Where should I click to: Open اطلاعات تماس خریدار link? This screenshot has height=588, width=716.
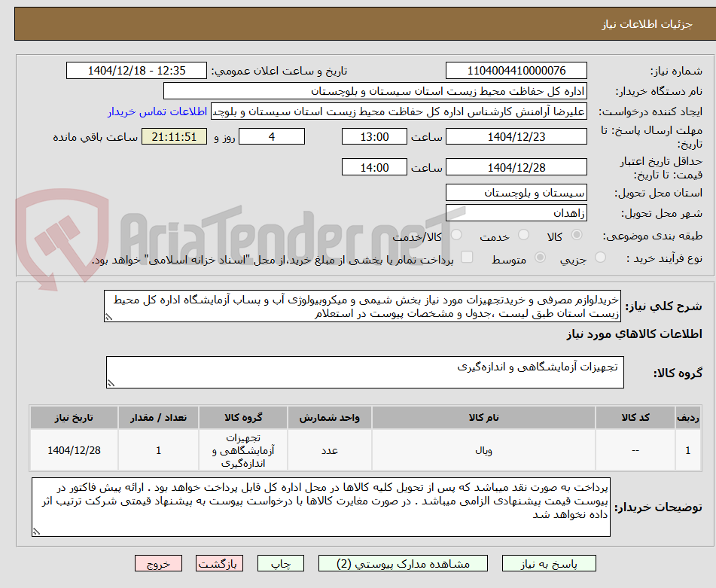[157, 112]
